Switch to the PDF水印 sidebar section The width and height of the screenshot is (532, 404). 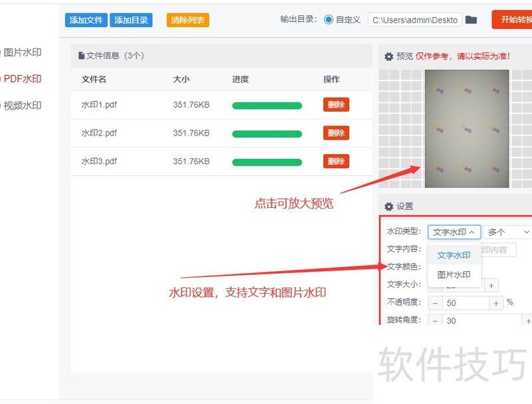(x=23, y=78)
